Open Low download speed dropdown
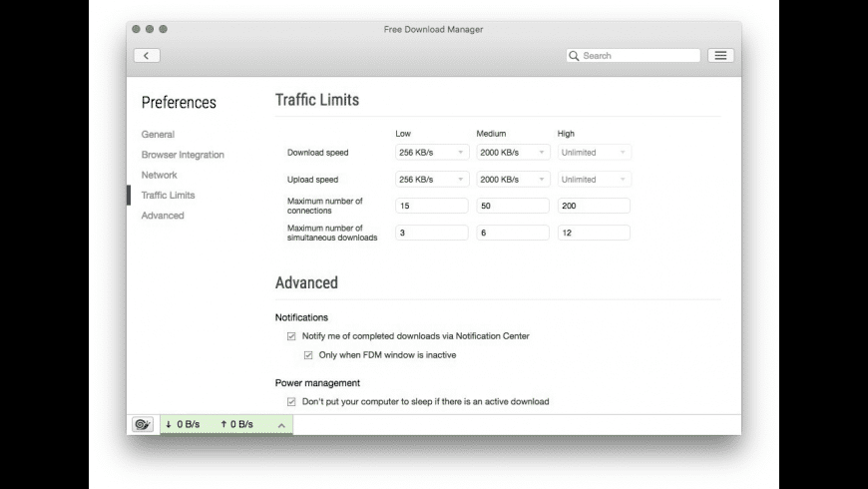Screen dimensions: 868x489 tap(432, 153)
